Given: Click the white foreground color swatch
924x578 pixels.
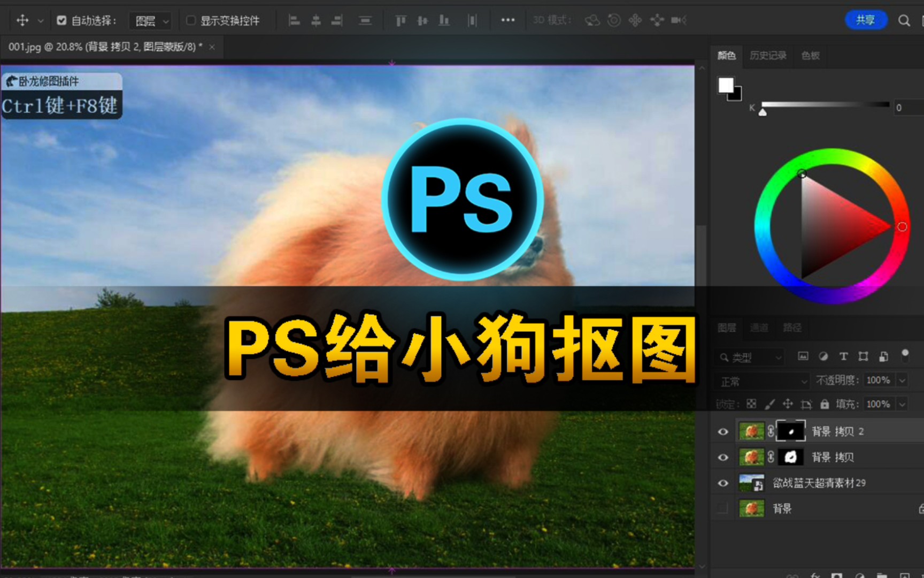Looking at the screenshot, I should 726,85.
